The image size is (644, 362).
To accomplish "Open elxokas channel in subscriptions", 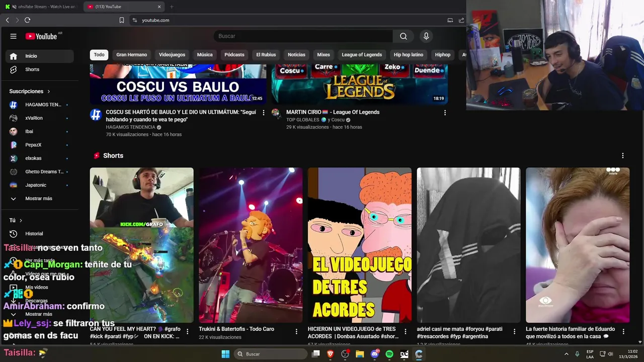I will [x=39, y=158].
